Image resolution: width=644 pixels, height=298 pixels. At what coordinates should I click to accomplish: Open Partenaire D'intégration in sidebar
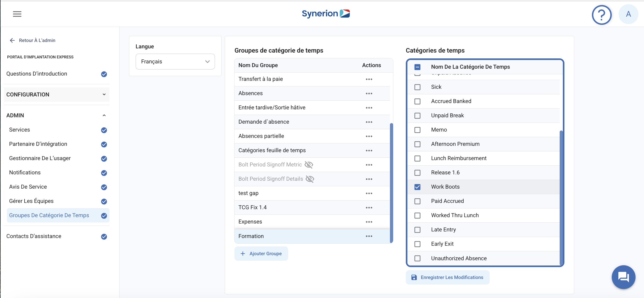pos(58,144)
